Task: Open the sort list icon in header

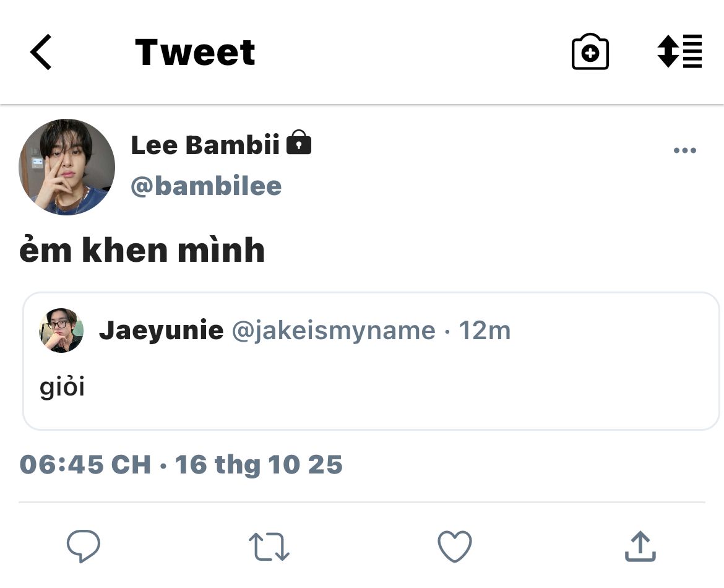Action: coord(679,51)
